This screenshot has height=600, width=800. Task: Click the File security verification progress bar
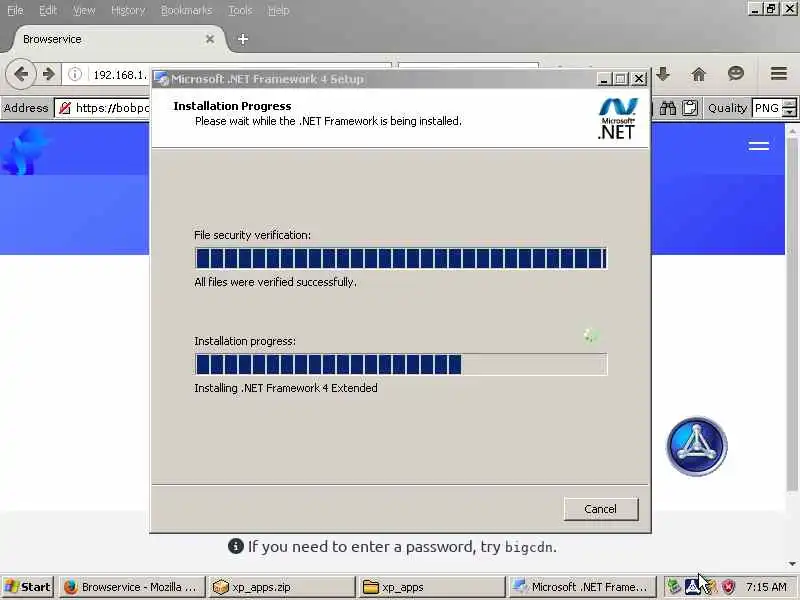point(401,258)
